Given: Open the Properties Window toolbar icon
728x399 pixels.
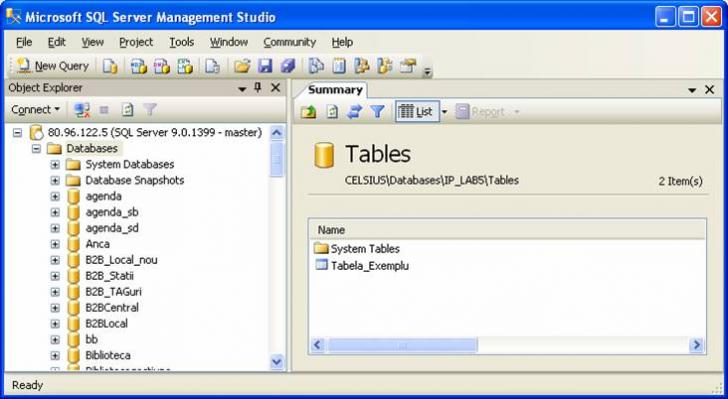Looking at the screenshot, I should 408,66.
